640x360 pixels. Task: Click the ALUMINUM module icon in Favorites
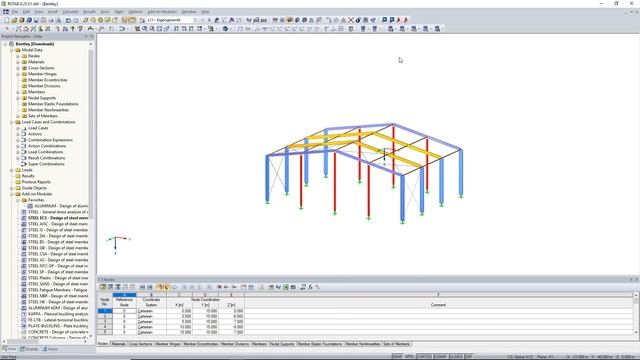pyautogui.click(x=30, y=206)
